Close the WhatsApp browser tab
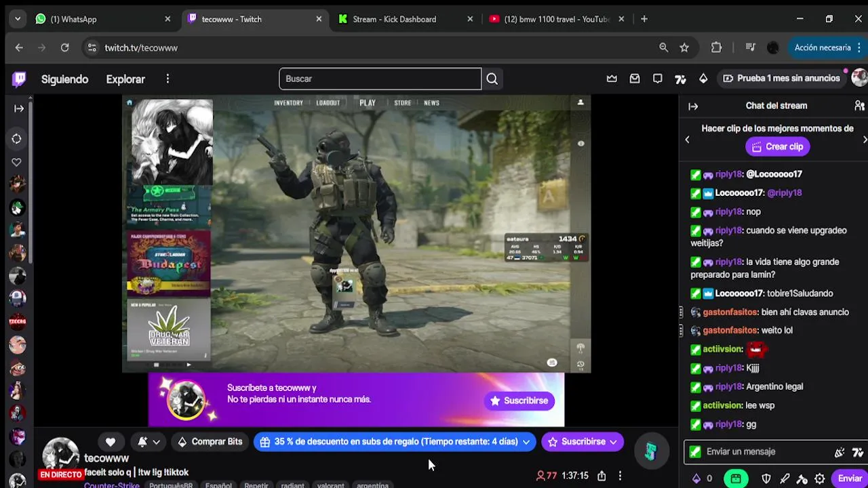Viewport: 868px width, 488px height. tap(167, 19)
